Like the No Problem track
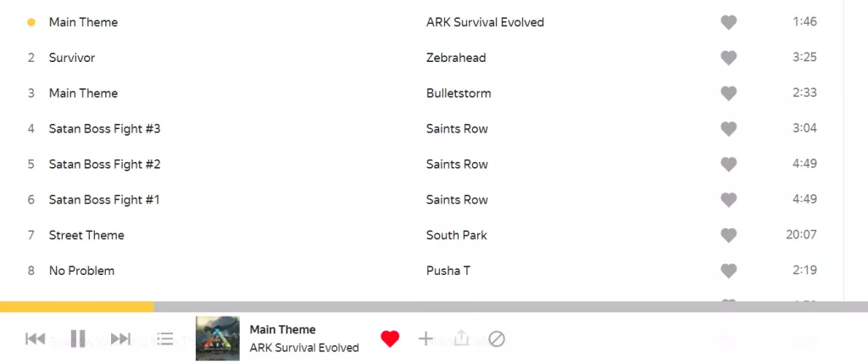868x364 pixels. pos(728,271)
